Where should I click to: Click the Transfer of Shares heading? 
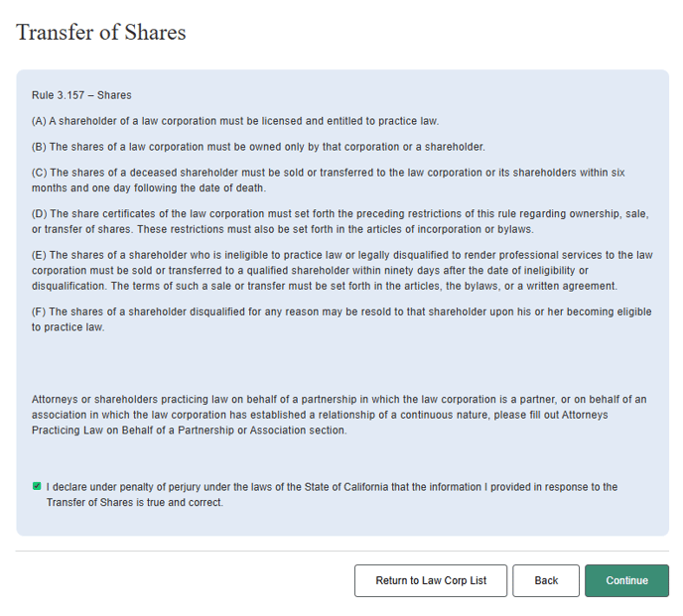[101, 32]
